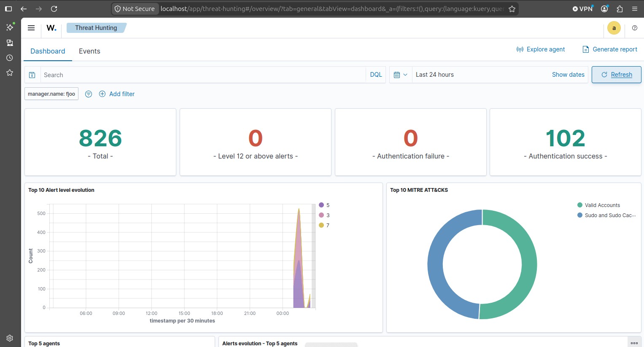Screen dimensions: 644x347
Task: Toggle level 5 legend color swatch
Action: coord(321,205)
